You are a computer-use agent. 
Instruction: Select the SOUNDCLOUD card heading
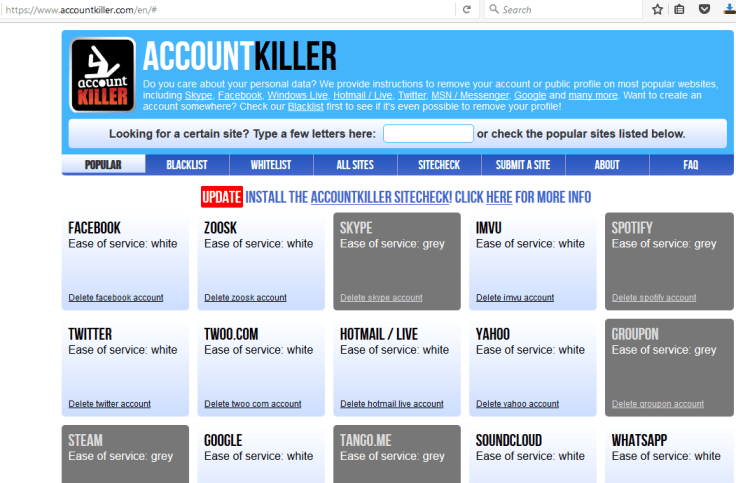pos(509,440)
